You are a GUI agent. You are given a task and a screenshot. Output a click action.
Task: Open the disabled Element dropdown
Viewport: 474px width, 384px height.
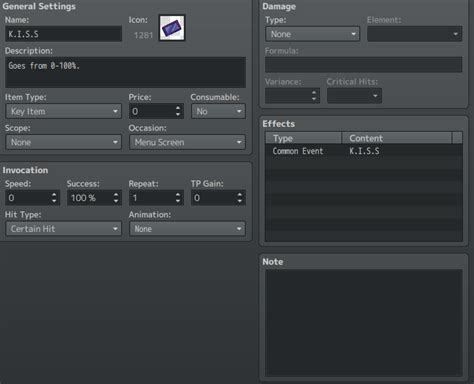click(415, 34)
